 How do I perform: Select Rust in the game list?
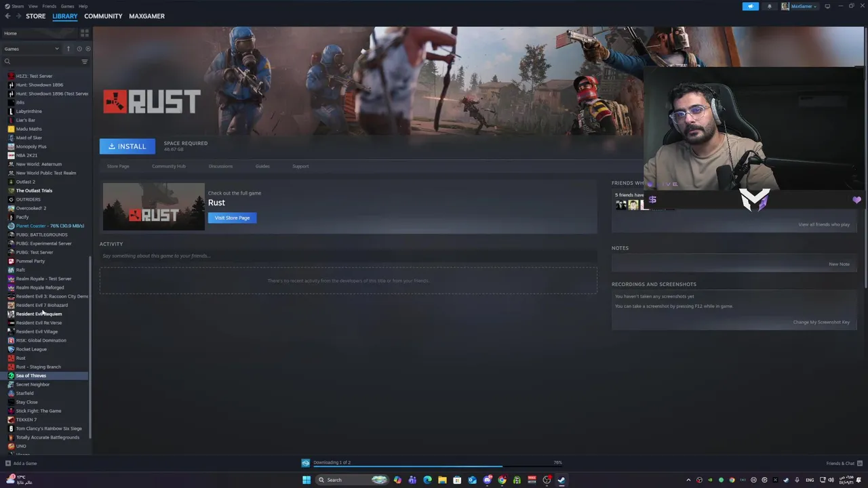21,358
